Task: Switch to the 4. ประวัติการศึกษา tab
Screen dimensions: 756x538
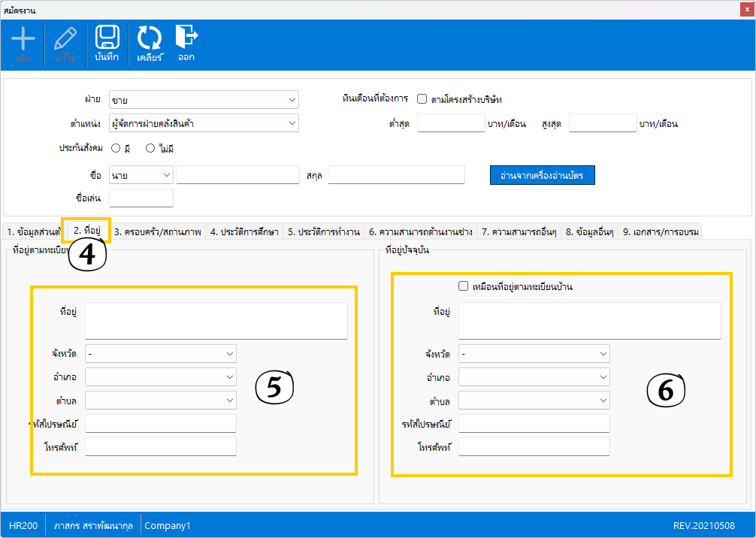Action: coord(244,232)
